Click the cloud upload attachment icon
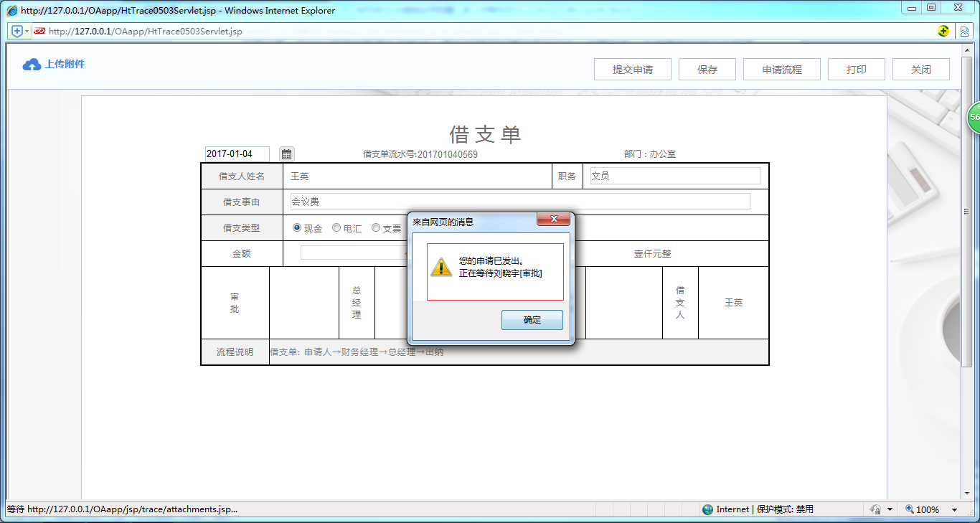Viewport: 980px width, 523px height. [x=32, y=65]
